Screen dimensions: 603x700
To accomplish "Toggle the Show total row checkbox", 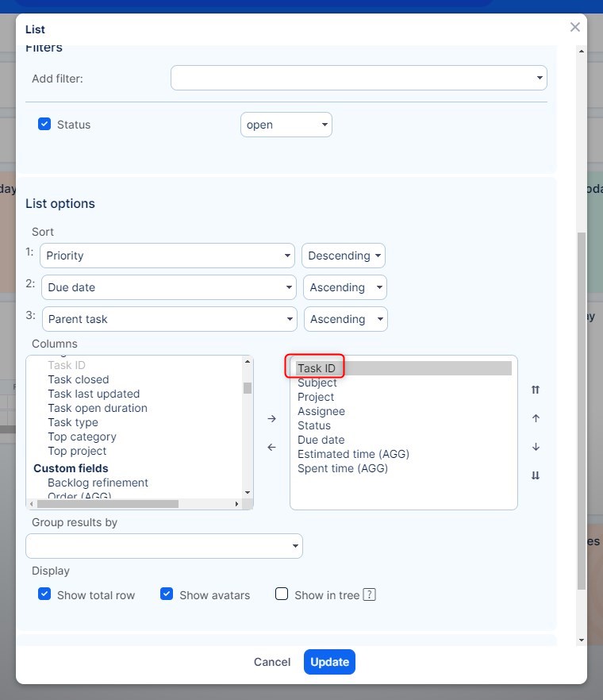I will coord(45,594).
